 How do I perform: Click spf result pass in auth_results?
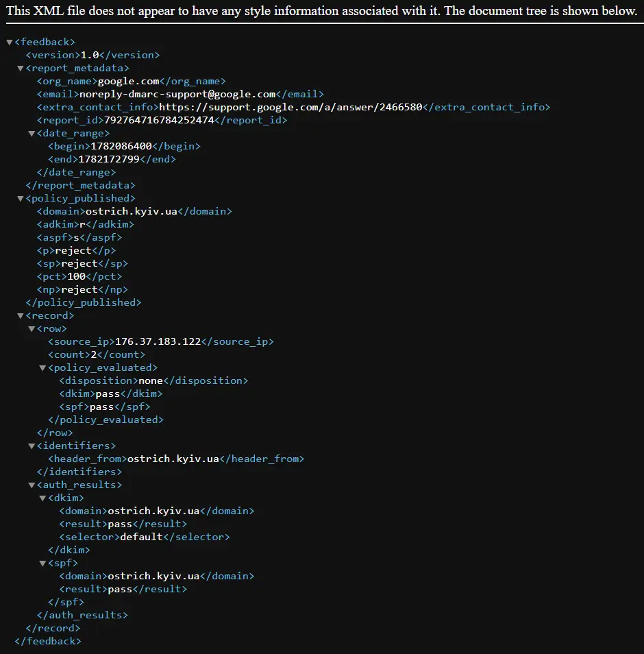[120, 589]
